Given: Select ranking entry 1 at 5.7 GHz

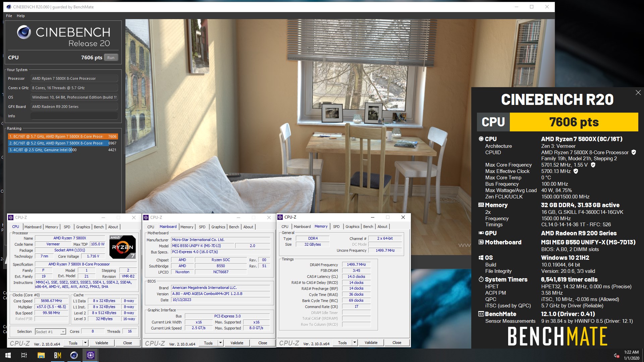Looking at the screenshot, I should [x=63, y=136].
